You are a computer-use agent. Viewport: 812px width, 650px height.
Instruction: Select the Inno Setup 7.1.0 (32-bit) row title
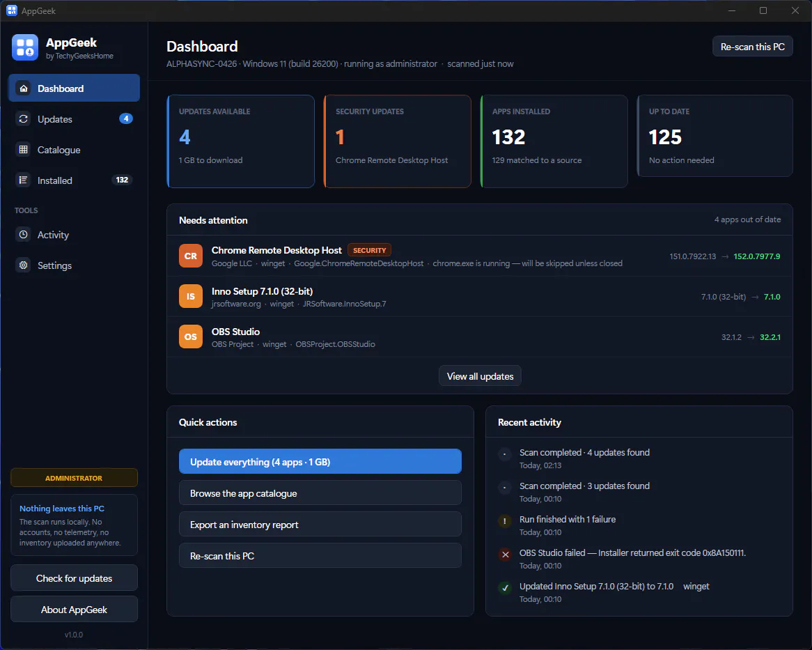(x=262, y=291)
